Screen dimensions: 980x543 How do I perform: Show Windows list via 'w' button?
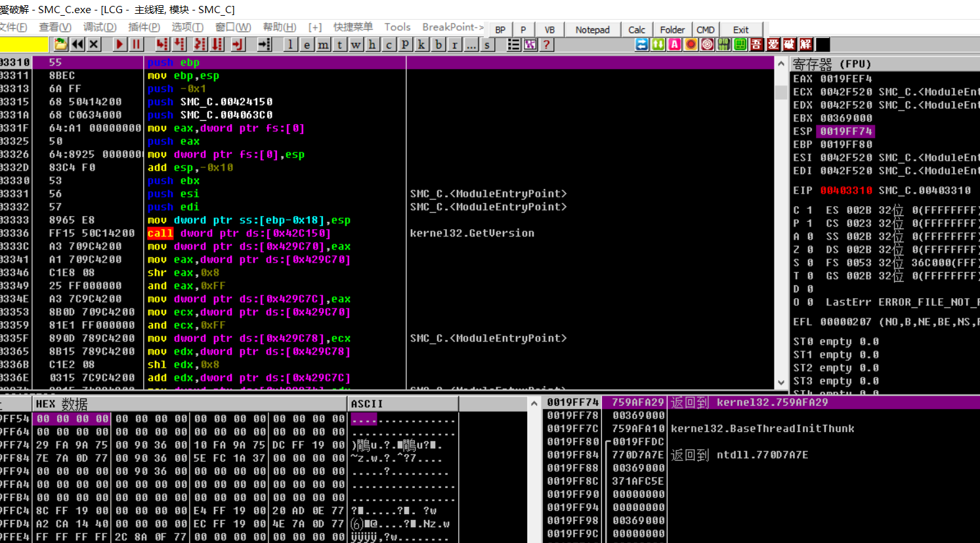point(356,45)
